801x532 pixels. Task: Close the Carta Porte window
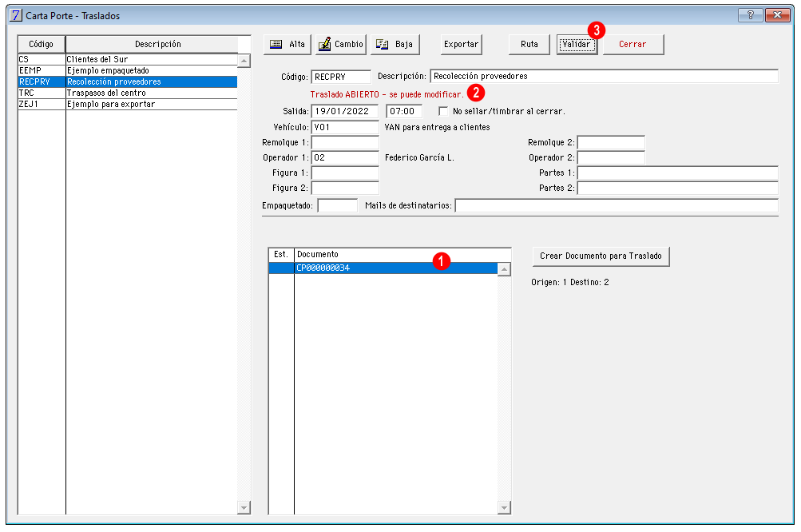point(778,15)
